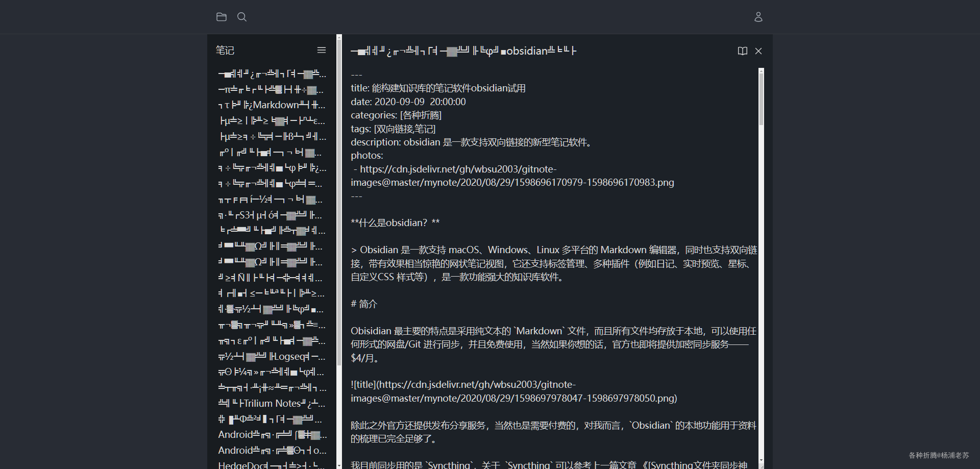This screenshot has width=980, height=469.
Task: Open search with the magnifier icon
Action: [x=242, y=17]
